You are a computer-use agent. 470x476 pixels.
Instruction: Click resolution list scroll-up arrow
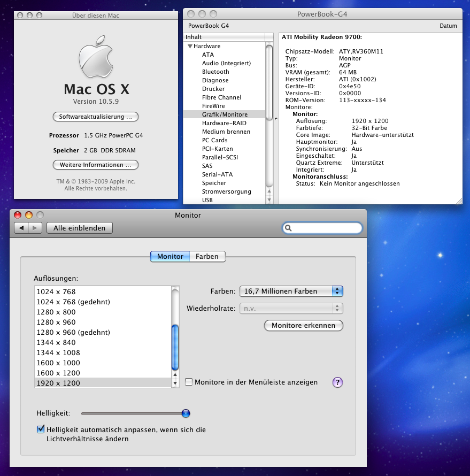175,375
